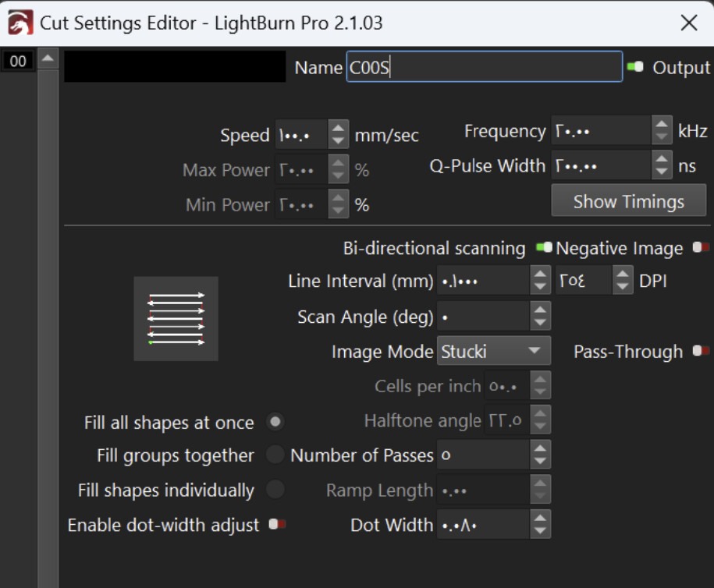Increase Number of Passes with up arrow
This screenshot has width=714, height=588.
click(x=540, y=448)
